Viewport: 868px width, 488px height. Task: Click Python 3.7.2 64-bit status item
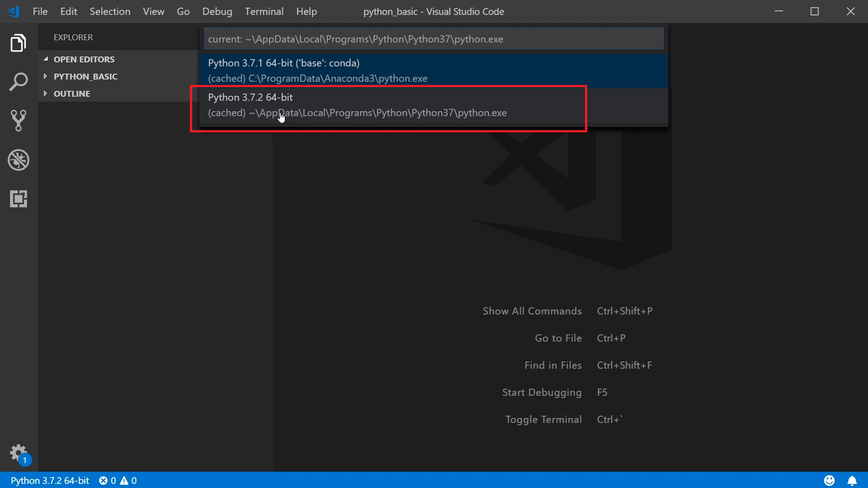[x=50, y=481]
